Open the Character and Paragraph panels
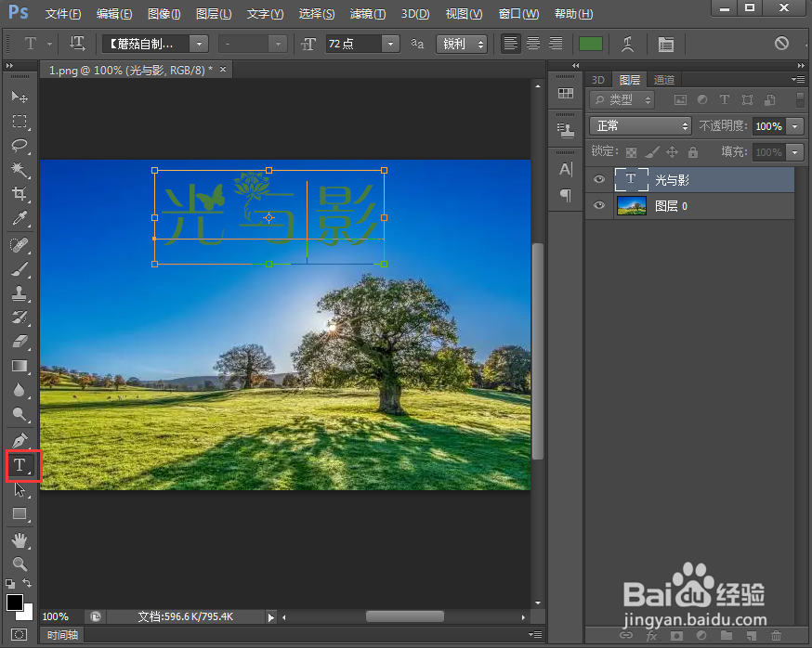This screenshot has height=648, width=812. point(666,44)
